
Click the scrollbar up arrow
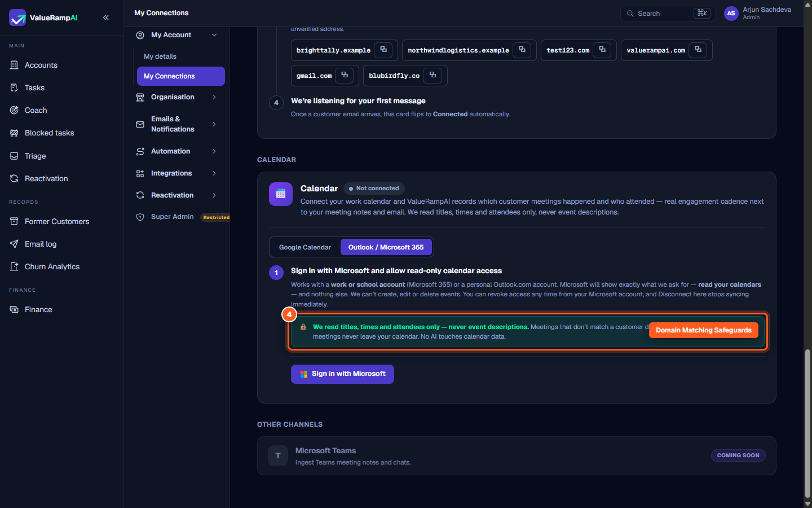coord(807,5)
